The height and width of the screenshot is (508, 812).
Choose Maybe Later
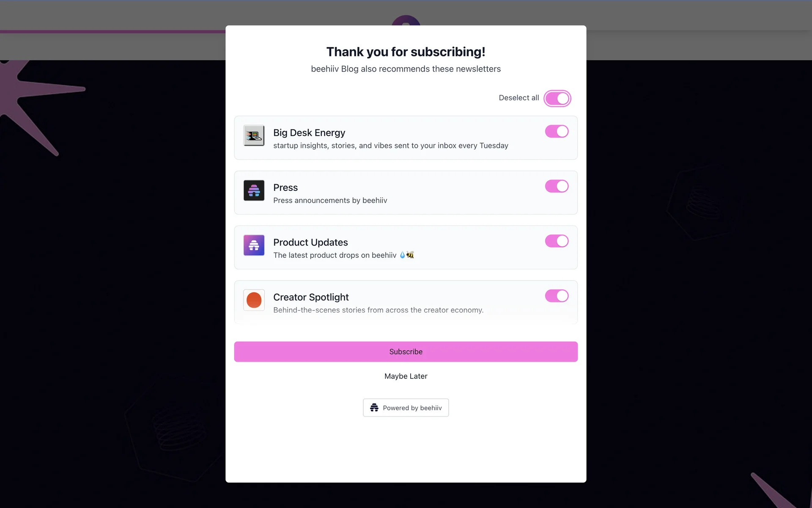(x=406, y=376)
